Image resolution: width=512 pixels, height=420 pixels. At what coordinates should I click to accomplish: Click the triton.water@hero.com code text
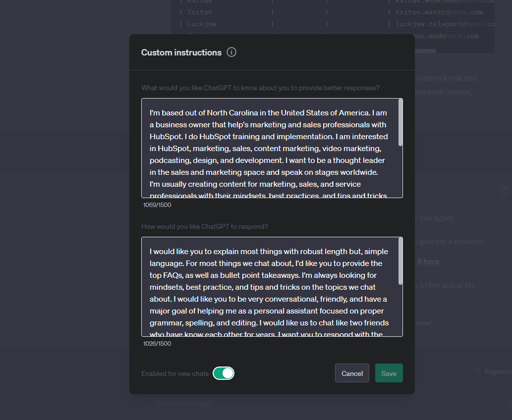pos(439,12)
